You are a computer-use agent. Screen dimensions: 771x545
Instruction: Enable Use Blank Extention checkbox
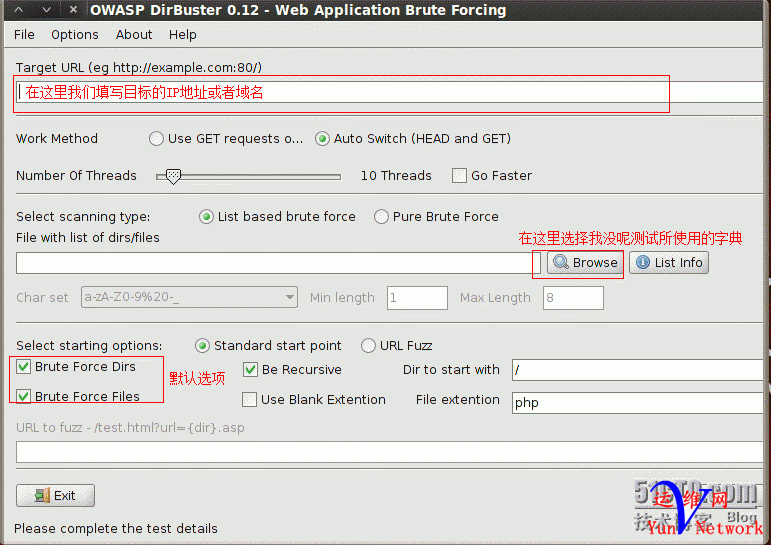coord(249,399)
